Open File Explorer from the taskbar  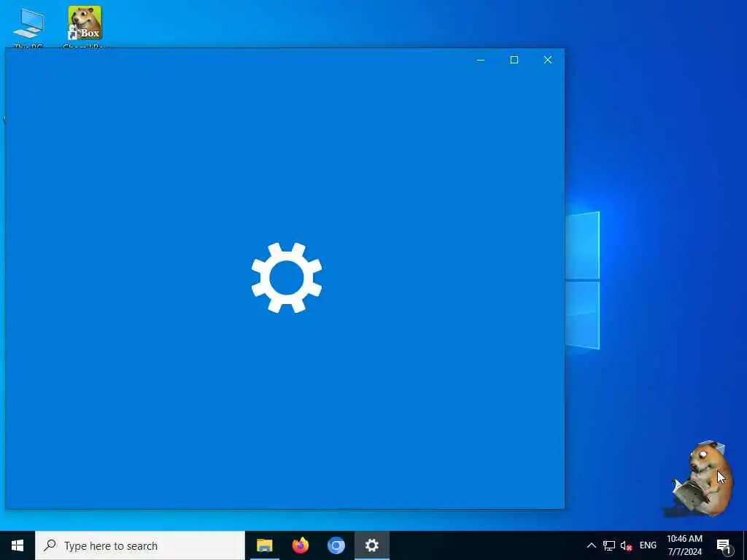point(264,545)
